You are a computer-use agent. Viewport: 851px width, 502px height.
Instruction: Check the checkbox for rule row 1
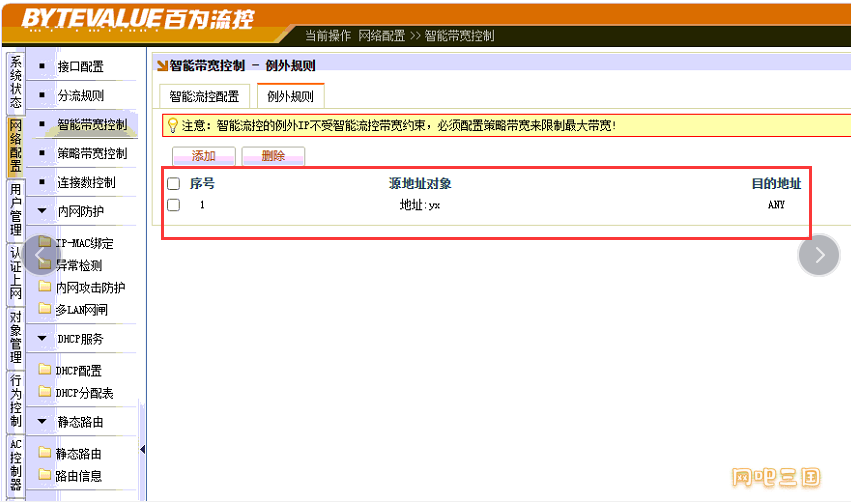(x=174, y=205)
